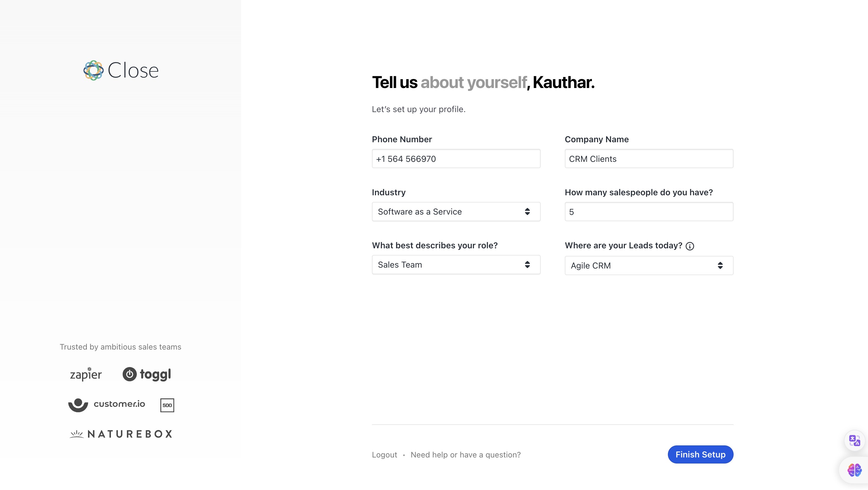Click the NatureBox logo
Image resolution: width=868 pixels, height=490 pixels.
click(121, 434)
